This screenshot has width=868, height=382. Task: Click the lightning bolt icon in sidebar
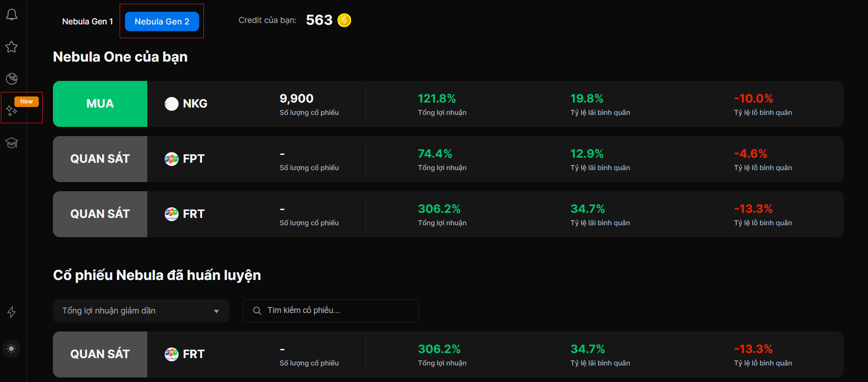tap(12, 312)
